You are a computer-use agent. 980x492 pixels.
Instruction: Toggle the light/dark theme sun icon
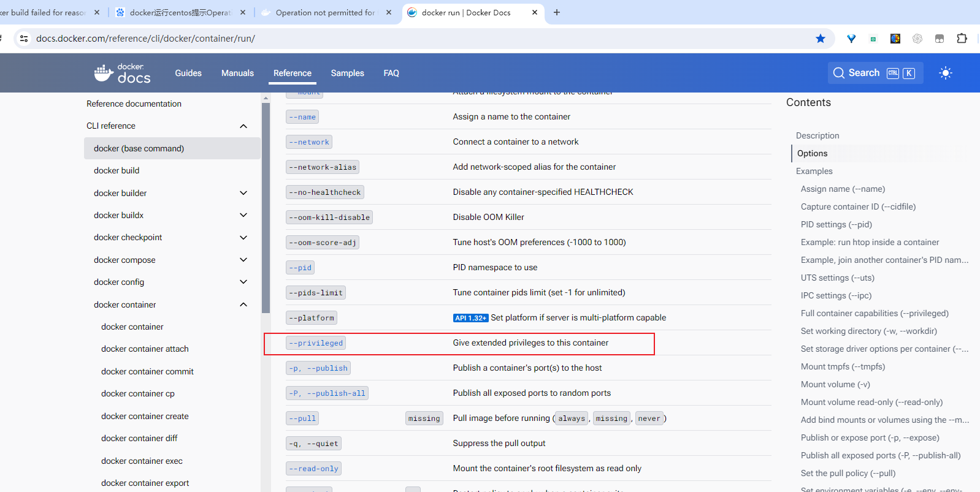[x=945, y=73]
